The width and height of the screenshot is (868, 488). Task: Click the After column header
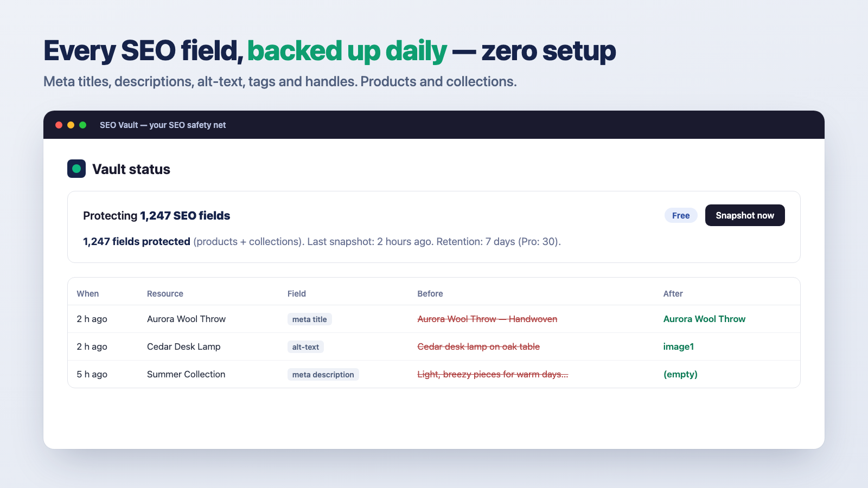point(673,293)
